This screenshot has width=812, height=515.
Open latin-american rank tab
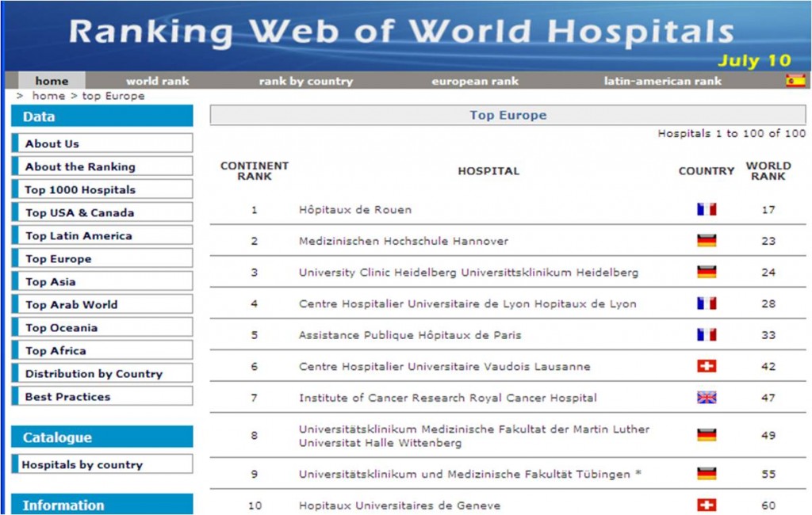(662, 81)
